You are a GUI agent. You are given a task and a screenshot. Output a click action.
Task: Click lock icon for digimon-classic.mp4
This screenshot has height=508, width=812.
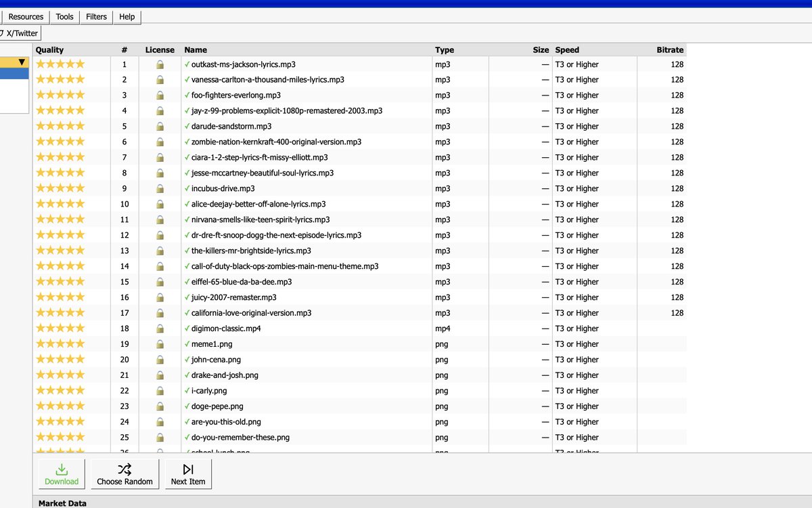(x=160, y=329)
